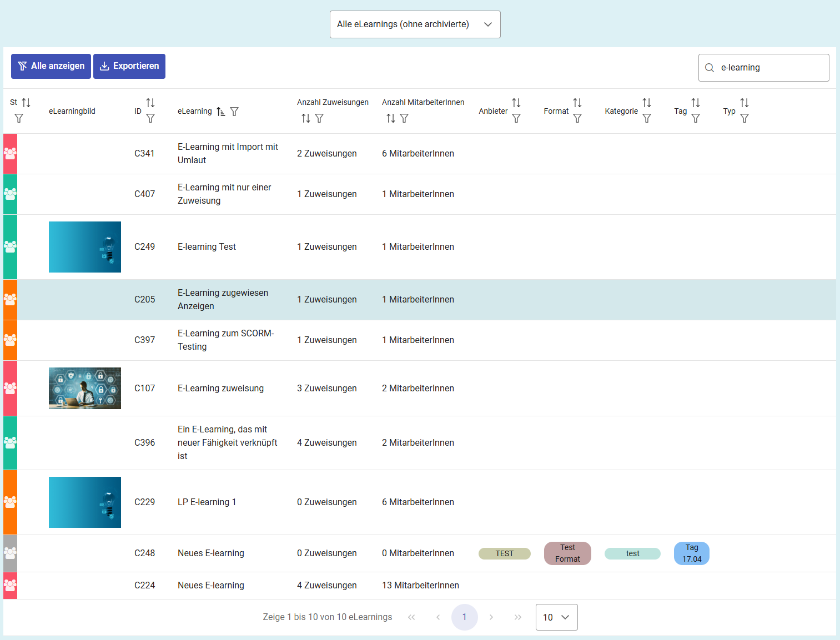Select page 1 in pagination
This screenshot has height=640, width=840.
click(x=464, y=617)
